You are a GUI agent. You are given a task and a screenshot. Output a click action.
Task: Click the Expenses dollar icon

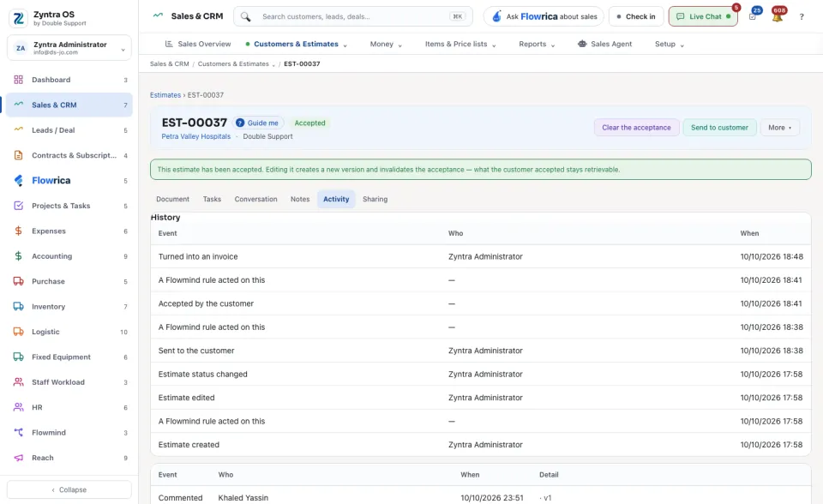pyautogui.click(x=18, y=231)
